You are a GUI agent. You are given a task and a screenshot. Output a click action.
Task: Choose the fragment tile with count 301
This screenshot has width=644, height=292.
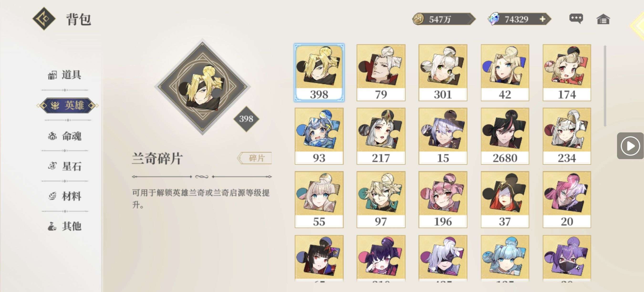point(443,73)
